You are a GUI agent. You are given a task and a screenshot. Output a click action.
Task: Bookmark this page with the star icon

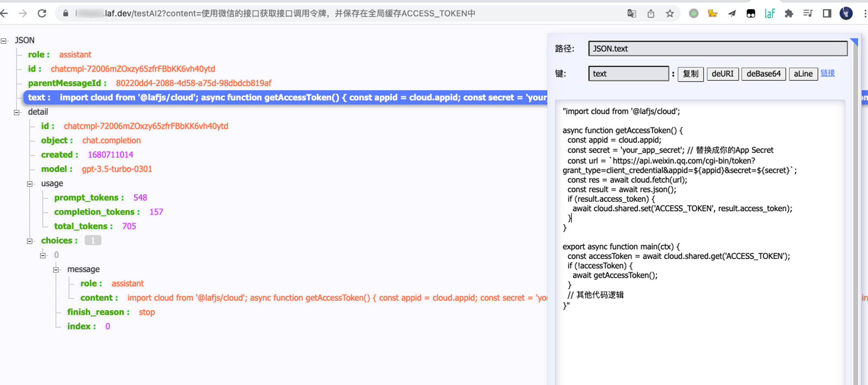click(670, 13)
